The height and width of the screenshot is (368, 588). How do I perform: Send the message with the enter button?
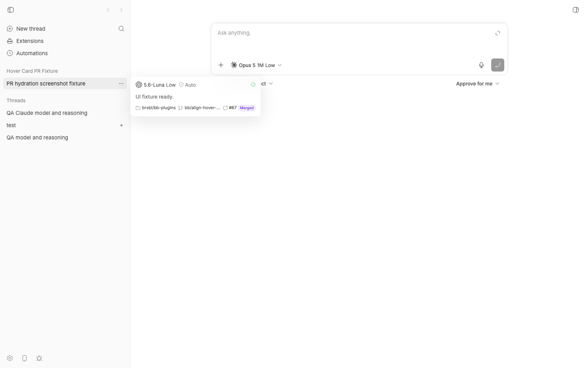click(x=498, y=65)
